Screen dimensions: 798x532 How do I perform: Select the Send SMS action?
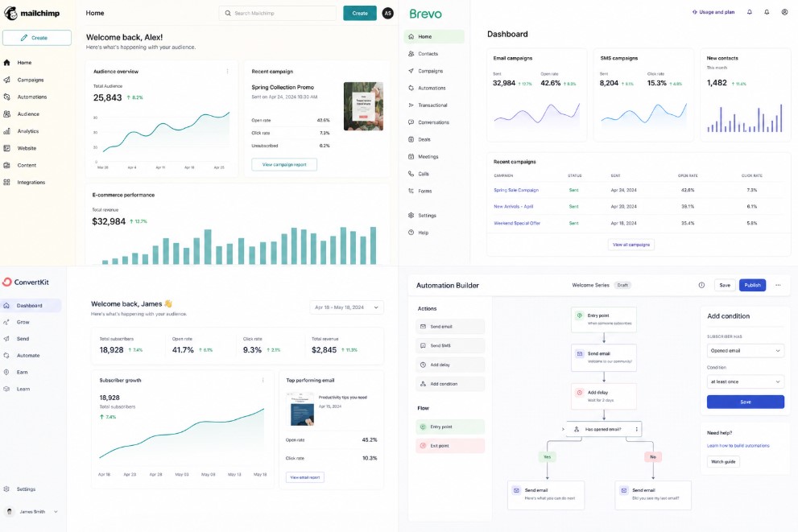pyautogui.click(x=450, y=346)
